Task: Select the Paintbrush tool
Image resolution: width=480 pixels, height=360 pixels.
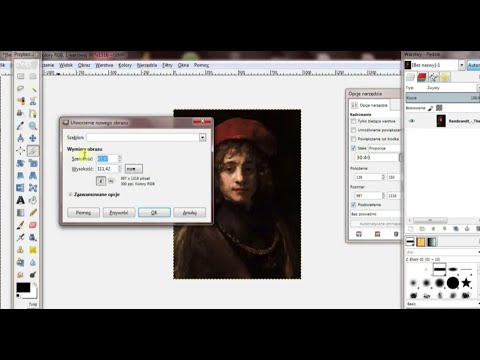Action: pyautogui.click(x=20, y=225)
